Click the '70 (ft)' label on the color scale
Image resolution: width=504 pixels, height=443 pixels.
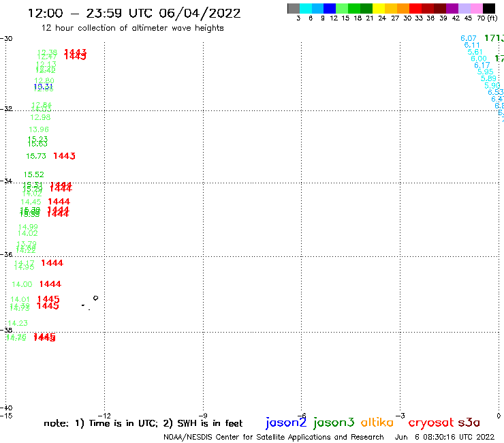click(487, 18)
